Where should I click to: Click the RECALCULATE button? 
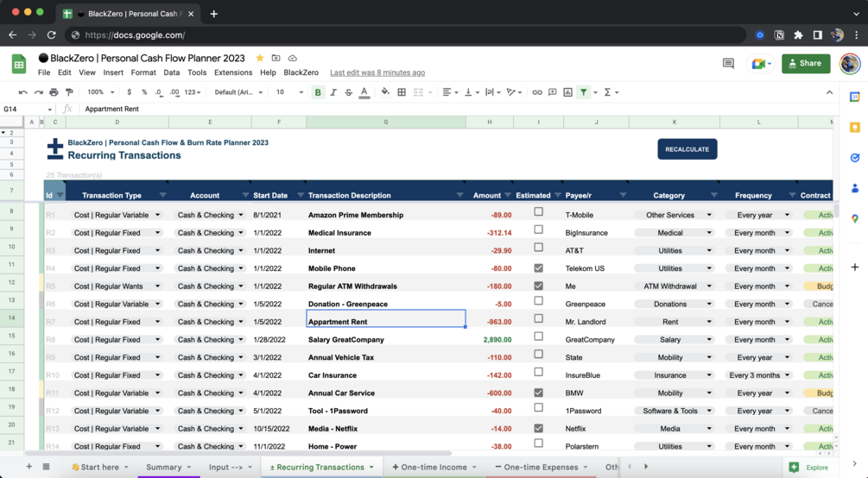coord(687,149)
